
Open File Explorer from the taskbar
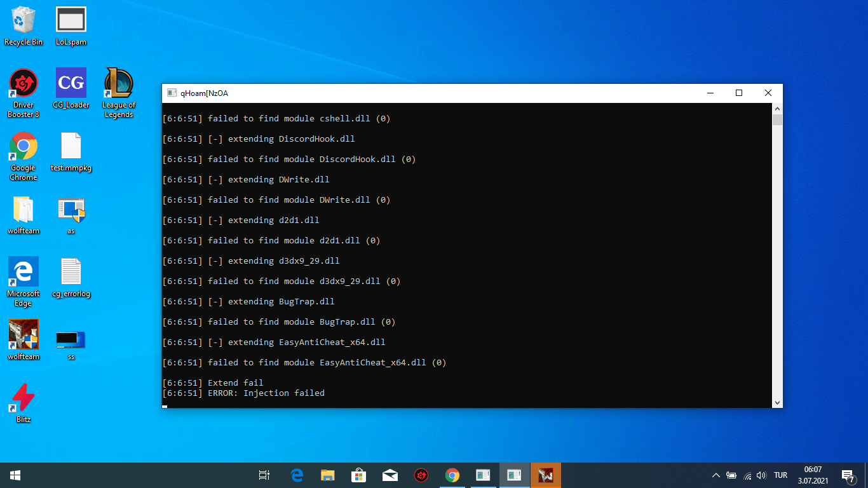[328, 475]
